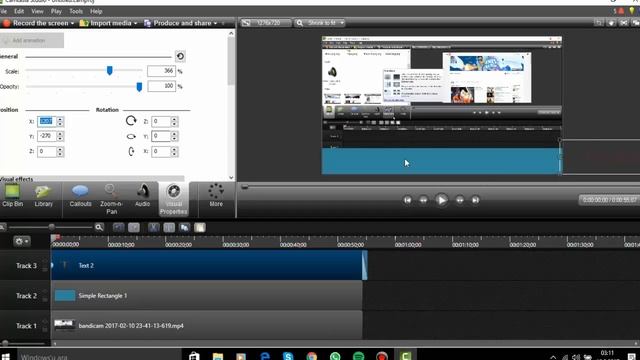Image resolution: width=640 pixels, height=360 pixels.
Task: Click the timeline Redo button
Action: 134,227
